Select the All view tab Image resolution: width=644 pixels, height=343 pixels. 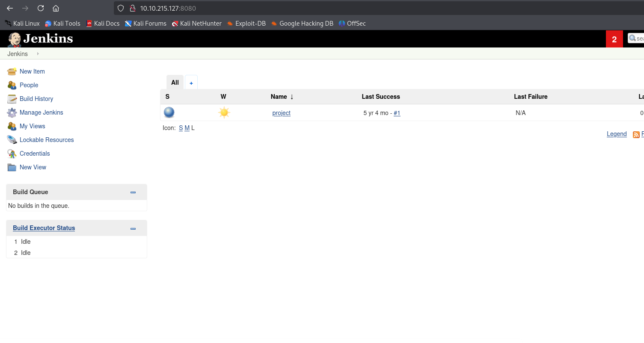coord(175,83)
